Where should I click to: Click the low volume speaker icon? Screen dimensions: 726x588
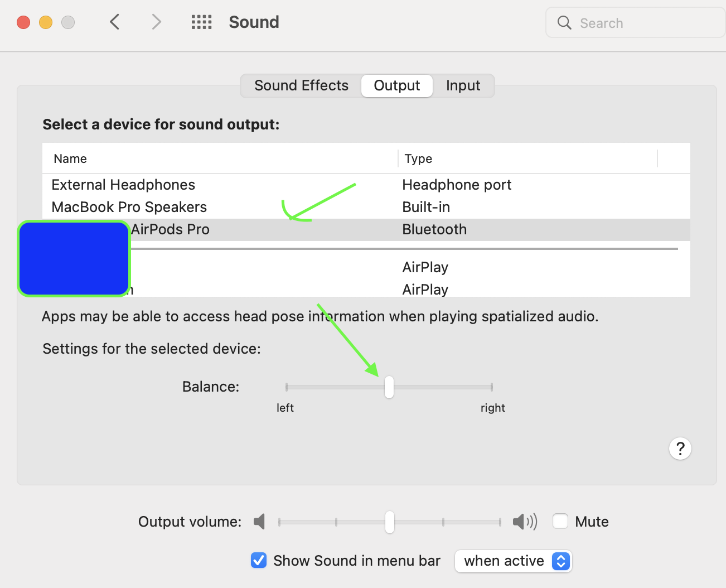coord(259,522)
